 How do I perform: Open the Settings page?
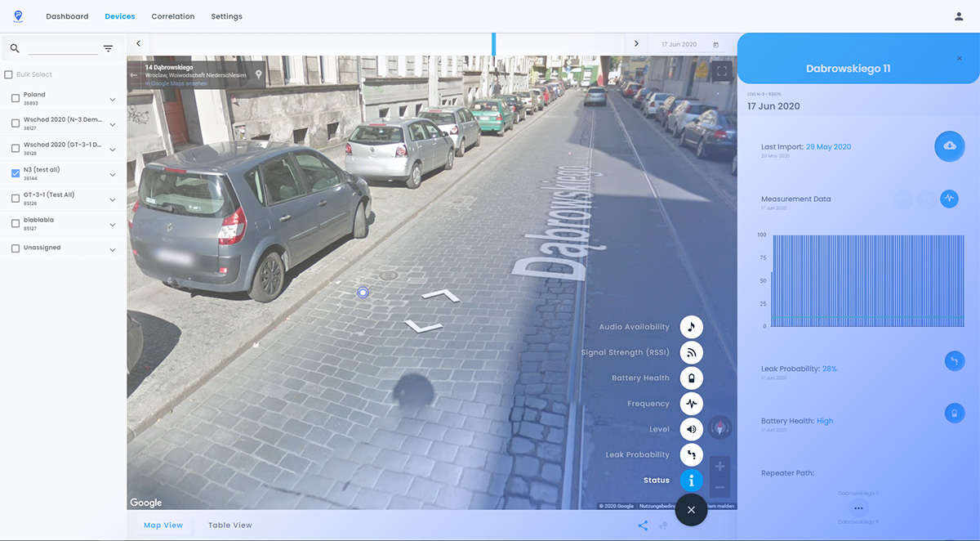tap(226, 16)
